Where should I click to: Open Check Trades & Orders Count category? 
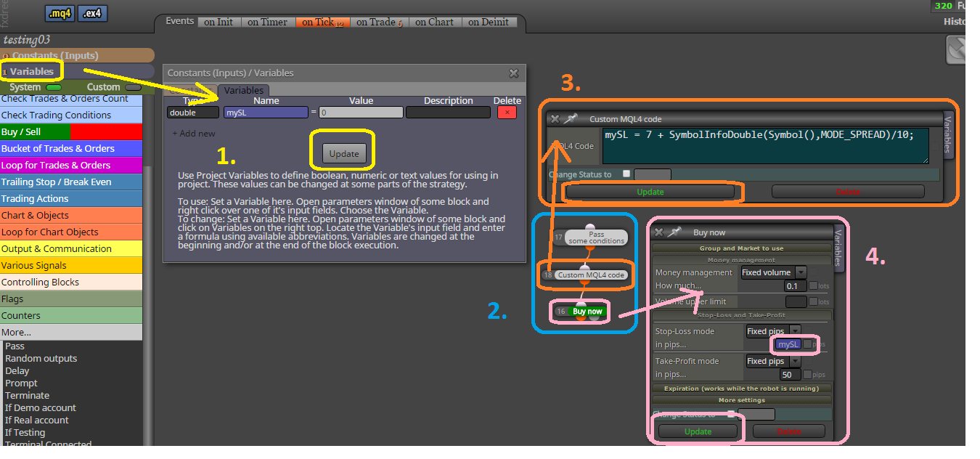(x=71, y=98)
